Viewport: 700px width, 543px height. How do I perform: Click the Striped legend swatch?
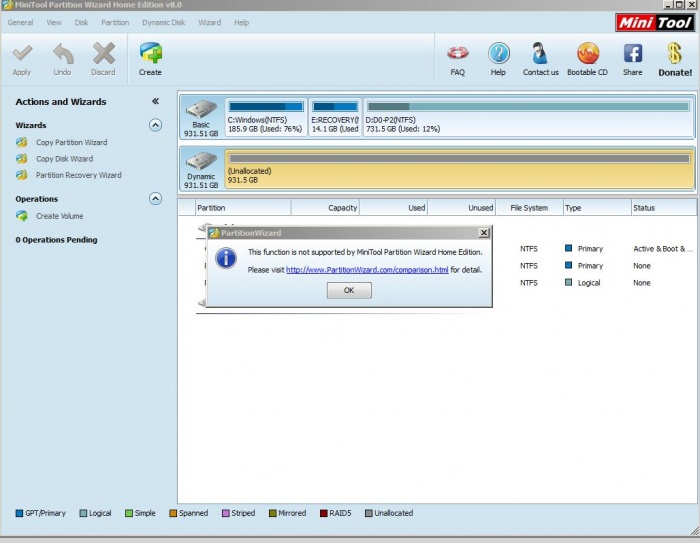click(225, 513)
